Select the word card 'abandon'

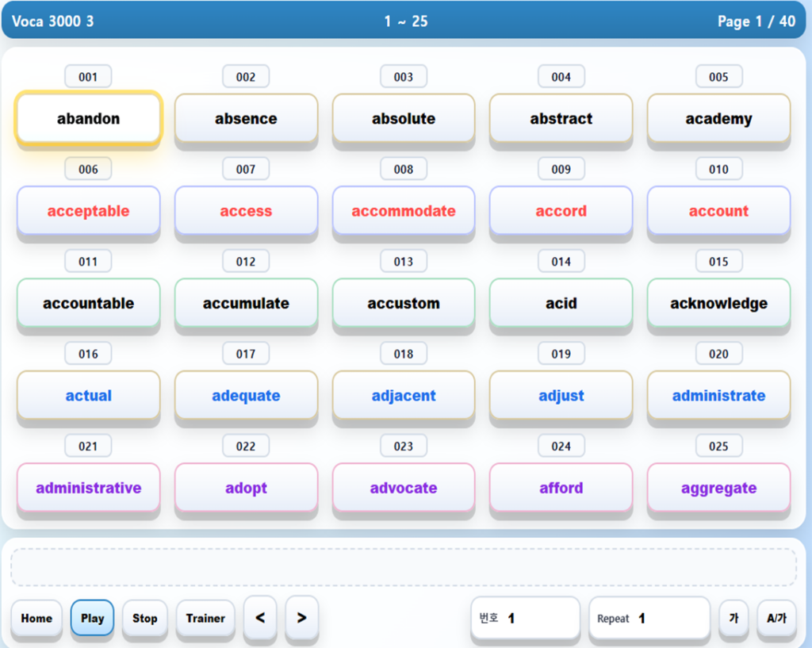(x=88, y=119)
